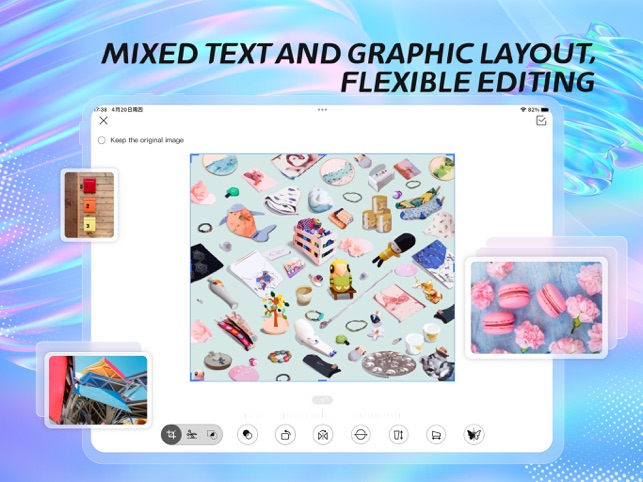Click the battery status indicator
The width and height of the screenshot is (643, 482).
pos(545,110)
